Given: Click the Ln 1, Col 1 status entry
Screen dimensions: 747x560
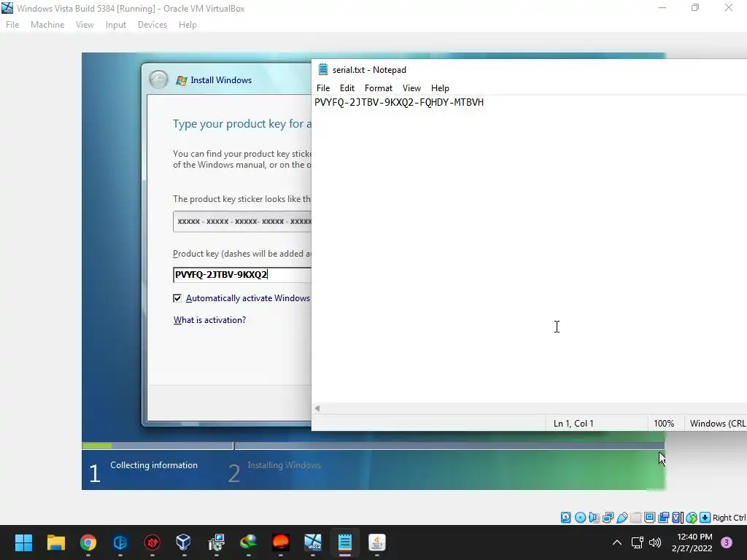Looking at the screenshot, I should pyautogui.click(x=573, y=424).
